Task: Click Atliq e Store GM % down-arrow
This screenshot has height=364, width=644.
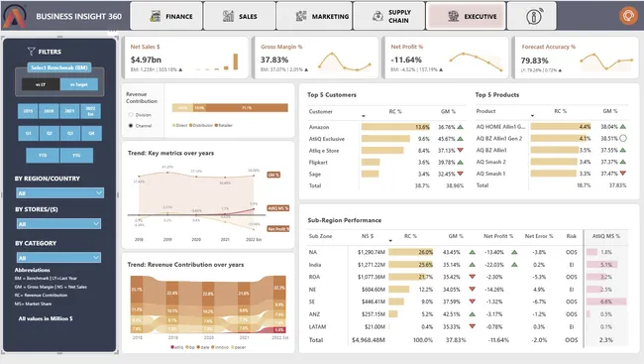Action: pos(461,151)
